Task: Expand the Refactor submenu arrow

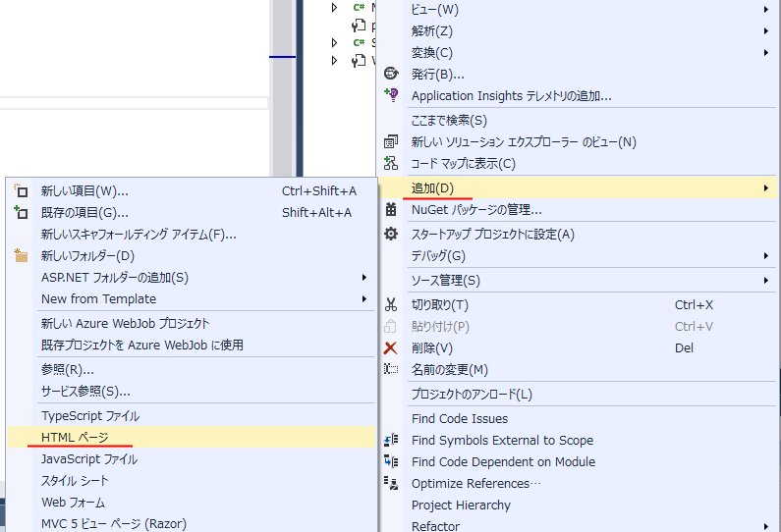Action: [x=766, y=526]
